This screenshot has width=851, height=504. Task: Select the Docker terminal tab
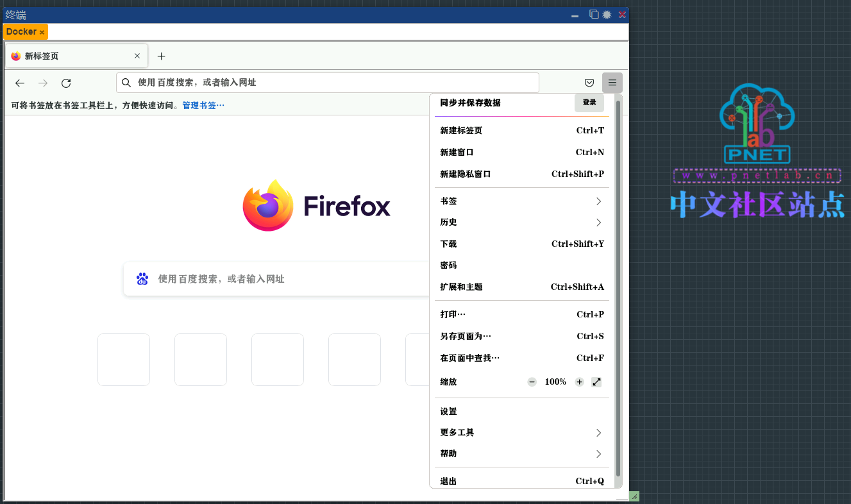(26, 32)
